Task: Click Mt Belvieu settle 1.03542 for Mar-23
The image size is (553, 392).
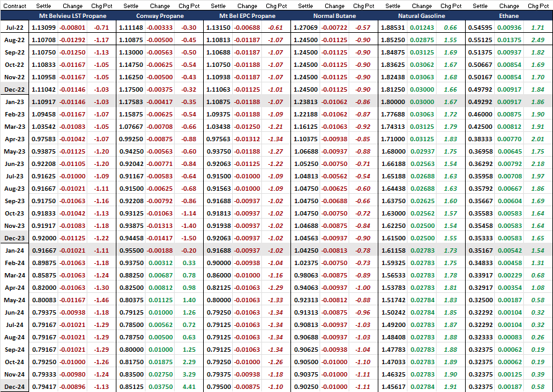Action: pos(44,127)
